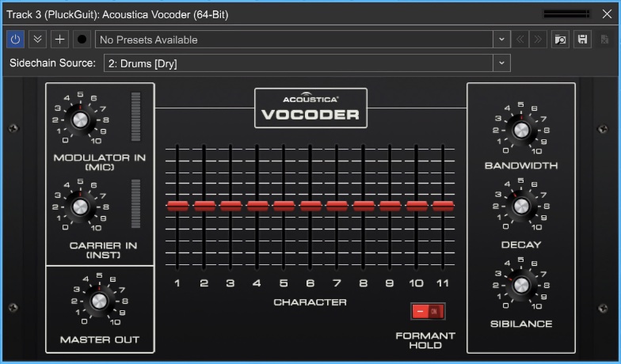The width and height of the screenshot is (621, 364).
Task: Close the Acoustica Vocoder window
Action: (607, 14)
